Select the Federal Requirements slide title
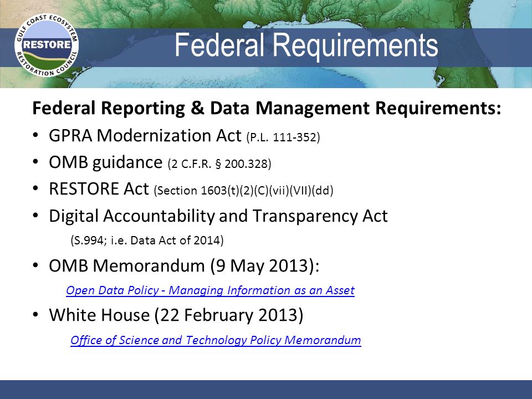Viewport: 532px width, 399px height. pos(306,46)
